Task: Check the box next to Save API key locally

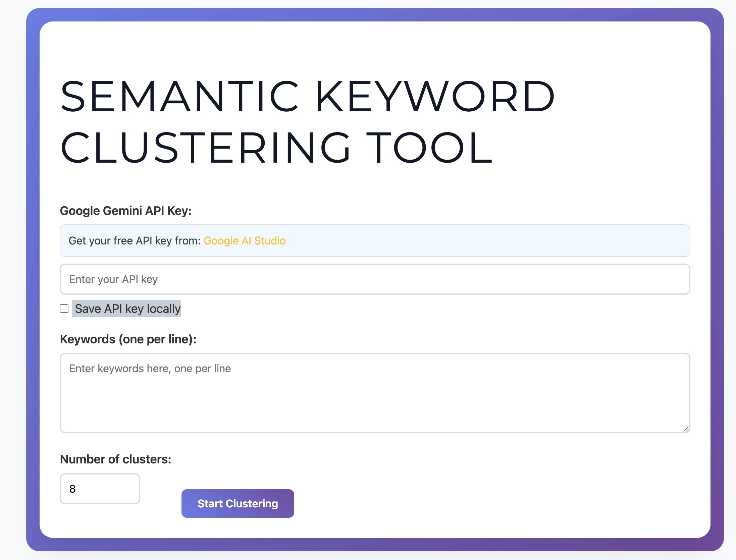Action: click(x=63, y=309)
